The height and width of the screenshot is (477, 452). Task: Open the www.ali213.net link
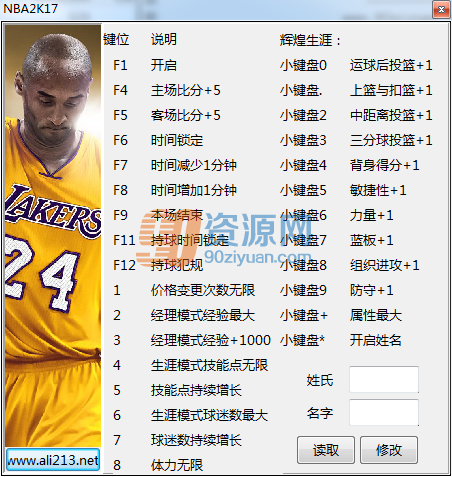(x=53, y=460)
